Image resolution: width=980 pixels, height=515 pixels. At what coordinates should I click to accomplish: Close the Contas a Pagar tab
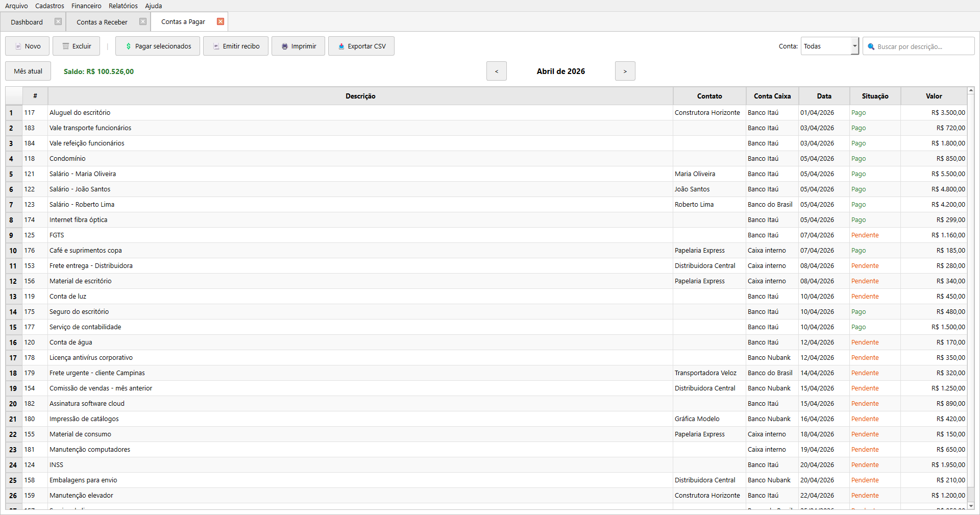point(220,21)
